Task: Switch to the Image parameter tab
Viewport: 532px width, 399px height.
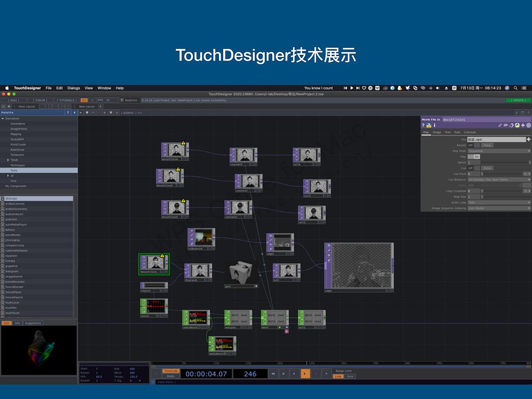Action: pos(437,133)
